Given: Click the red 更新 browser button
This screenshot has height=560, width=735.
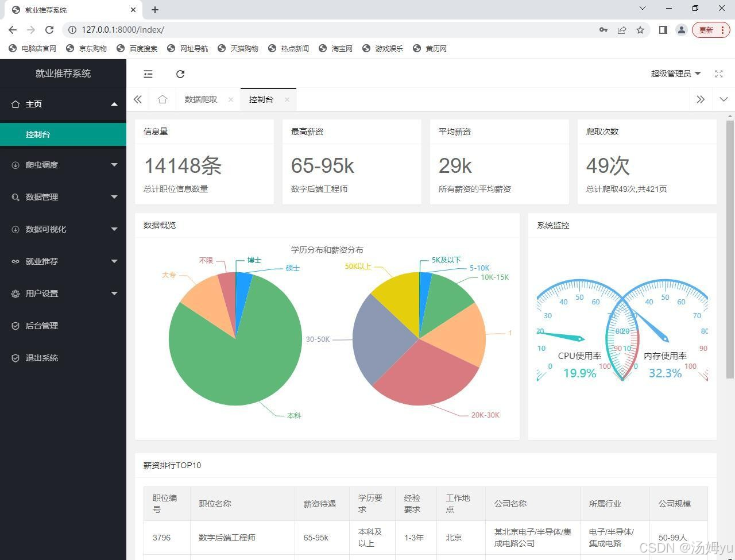Looking at the screenshot, I should coord(706,29).
